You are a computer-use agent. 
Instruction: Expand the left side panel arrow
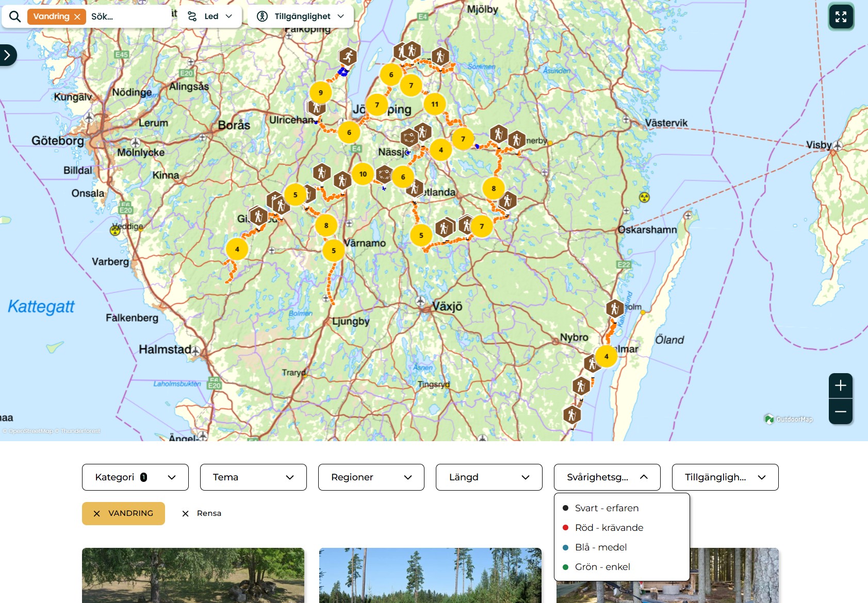click(7, 55)
